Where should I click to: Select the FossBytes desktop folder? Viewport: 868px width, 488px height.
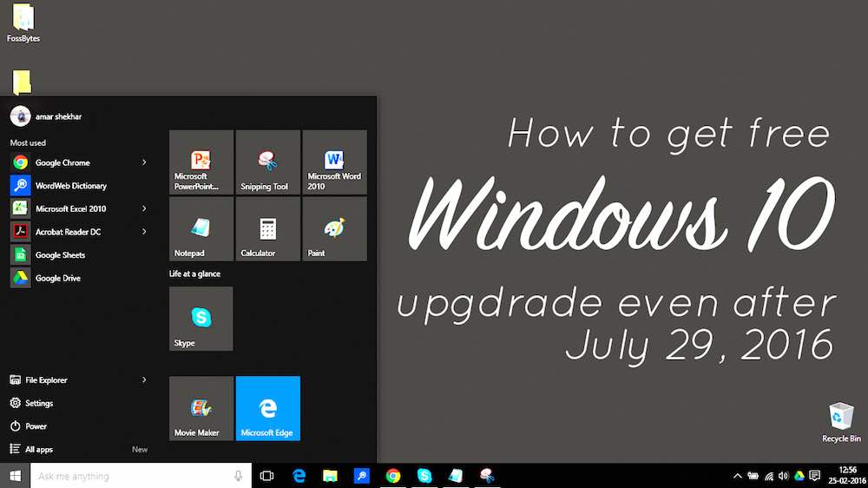pyautogui.click(x=23, y=23)
